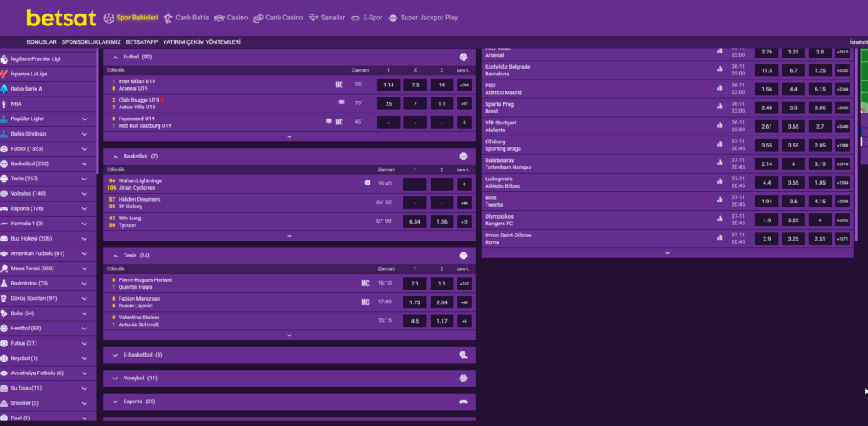Open statistics icon for Nice Twente match
Viewport: 868px width, 426px height.
720,200
